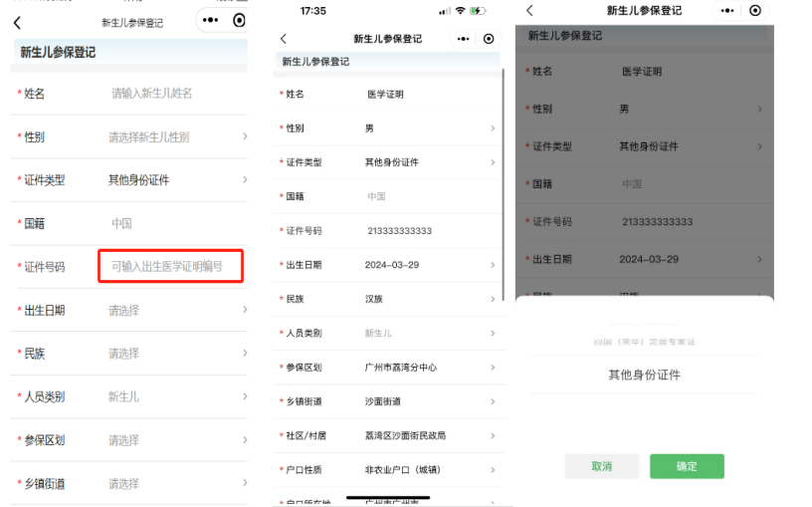Click the 中国 nationality value in middle form
The image size is (812, 507).
[376, 196]
